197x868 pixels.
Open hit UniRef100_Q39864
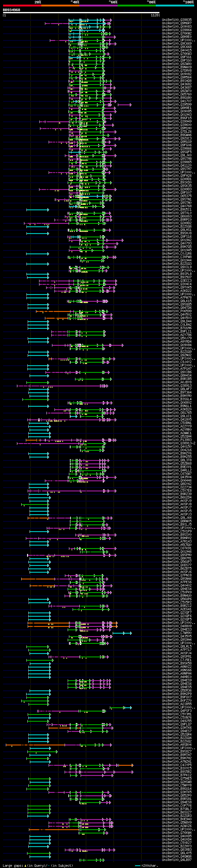177,30
